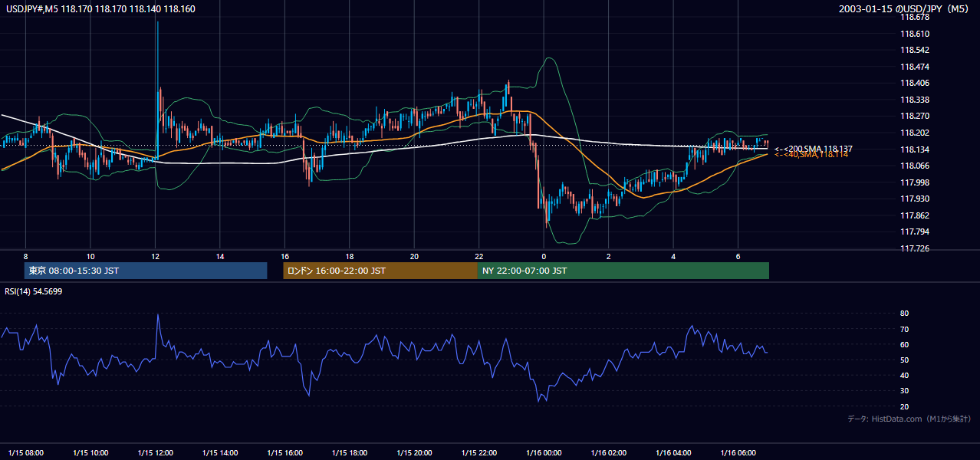
Task: Click price axis label 117.930
Action: click(914, 199)
